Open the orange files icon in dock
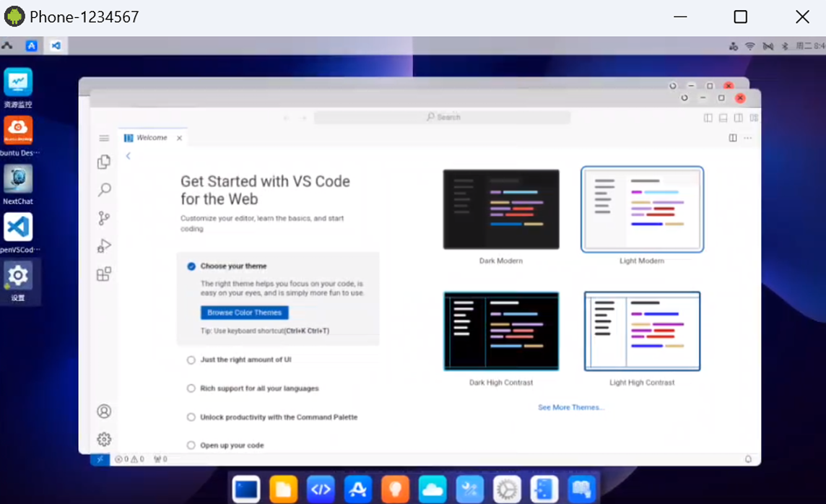 284,490
